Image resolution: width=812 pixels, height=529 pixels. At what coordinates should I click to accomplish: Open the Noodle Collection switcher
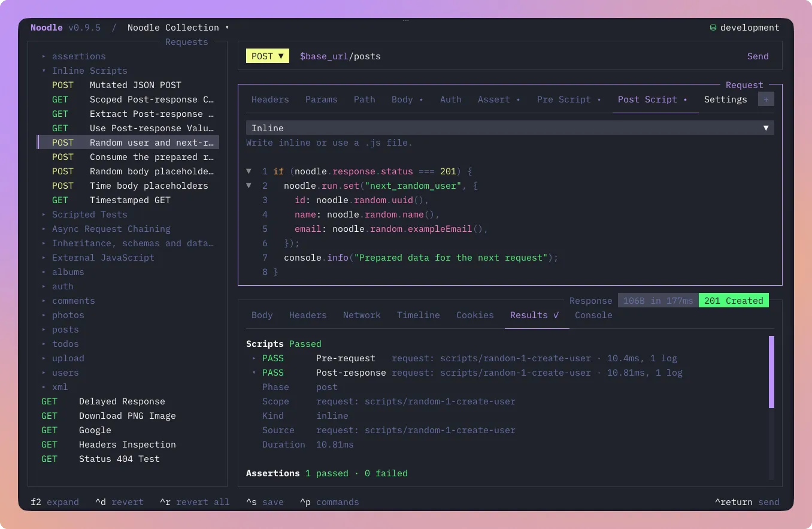(178, 28)
